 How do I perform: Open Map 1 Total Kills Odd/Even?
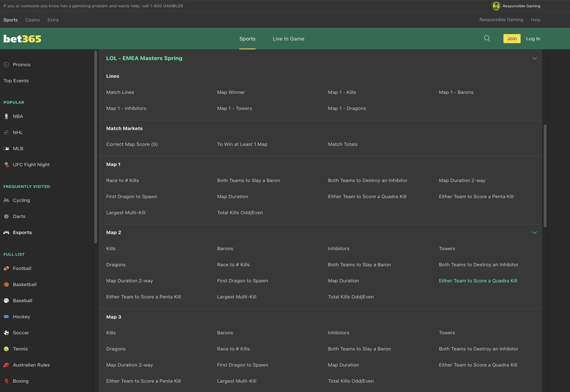(x=240, y=213)
